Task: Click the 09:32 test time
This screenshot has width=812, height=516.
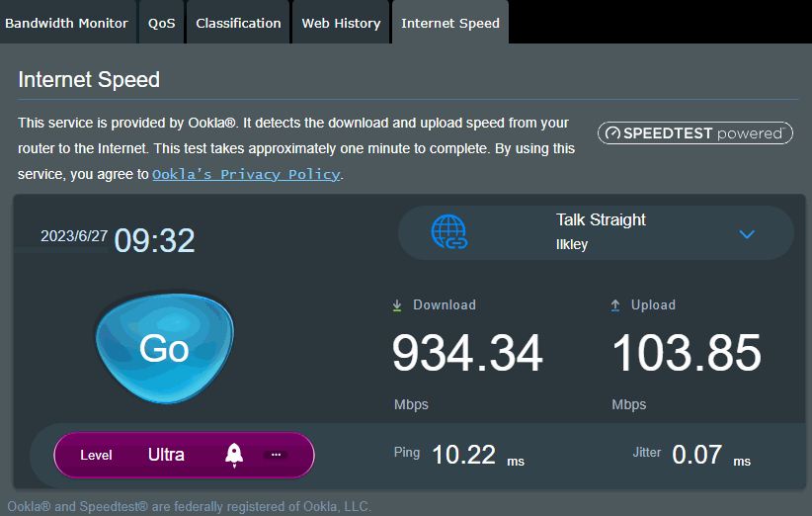Action: tap(154, 240)
